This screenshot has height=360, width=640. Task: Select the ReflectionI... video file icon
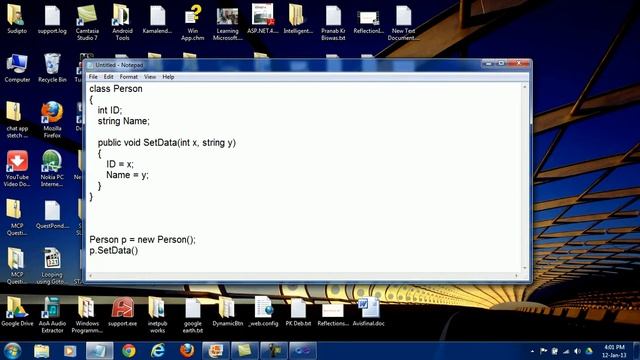pos(369,22)
